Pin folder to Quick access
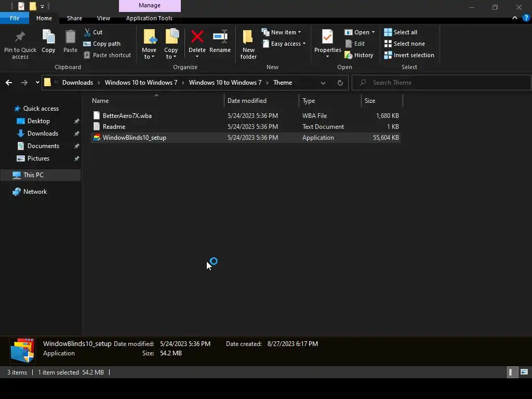Viewport: 532px width, 399px height. pos(20,44)
